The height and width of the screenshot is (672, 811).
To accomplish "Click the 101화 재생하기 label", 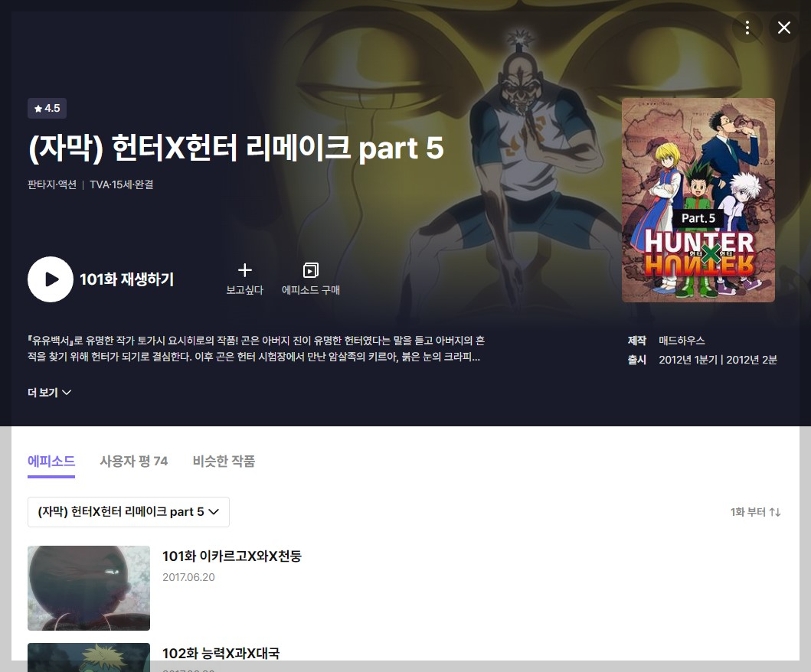I will (x=126, y=279).
